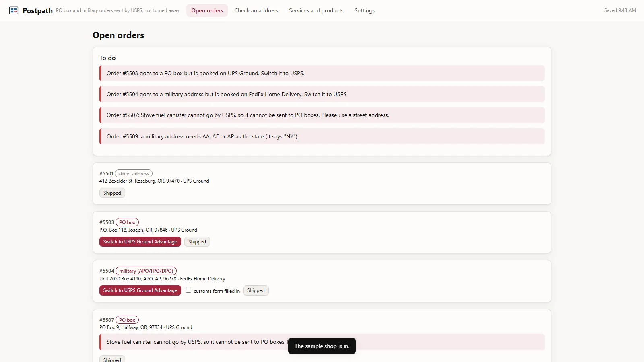Click the To do section heading
Viewport: 644px width, 362px height.
(107, 58)
